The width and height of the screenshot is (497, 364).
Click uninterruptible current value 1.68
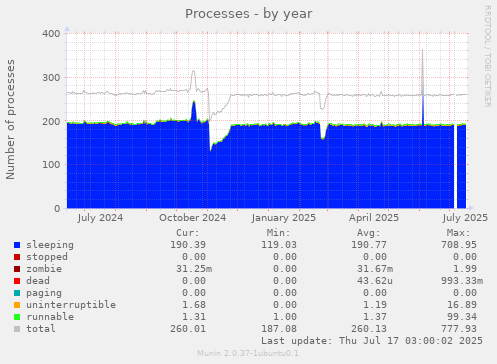[194, 305]
